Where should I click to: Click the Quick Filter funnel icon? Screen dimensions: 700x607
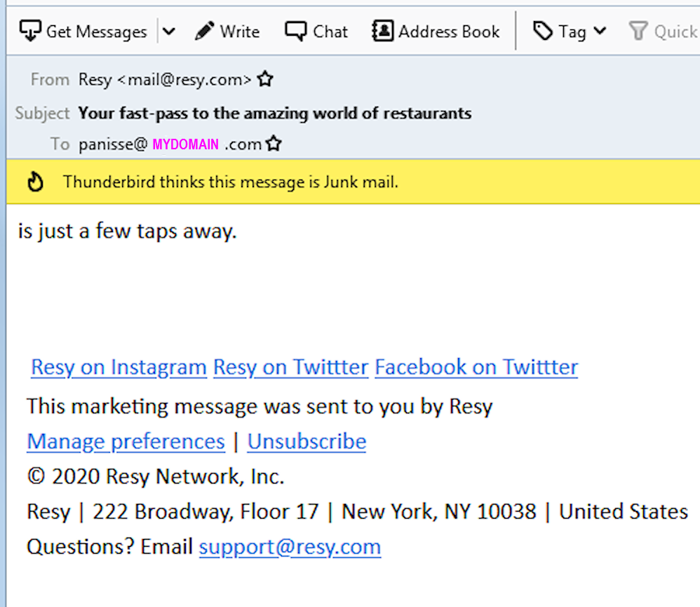coord(638,31)
